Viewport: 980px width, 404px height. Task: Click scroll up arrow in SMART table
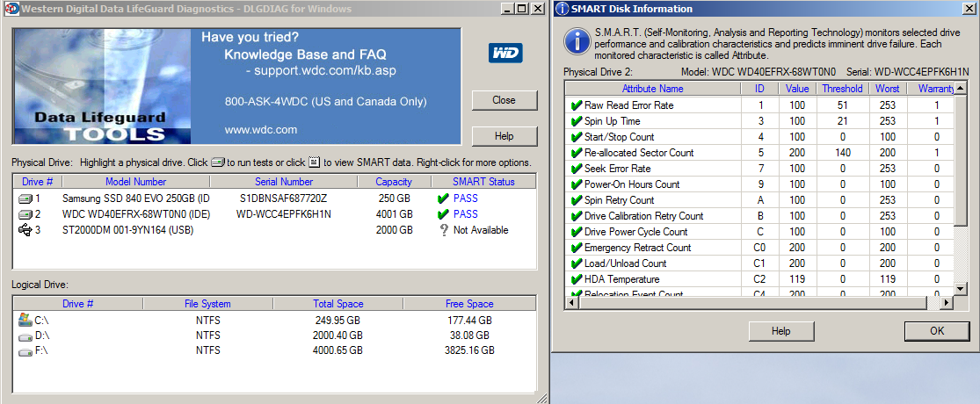[962, 88]
